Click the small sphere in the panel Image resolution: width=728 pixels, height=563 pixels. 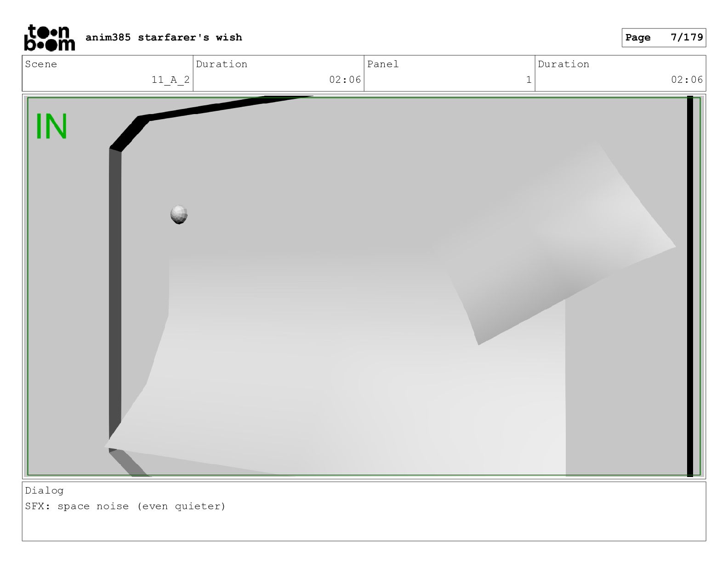pos(179,215)
